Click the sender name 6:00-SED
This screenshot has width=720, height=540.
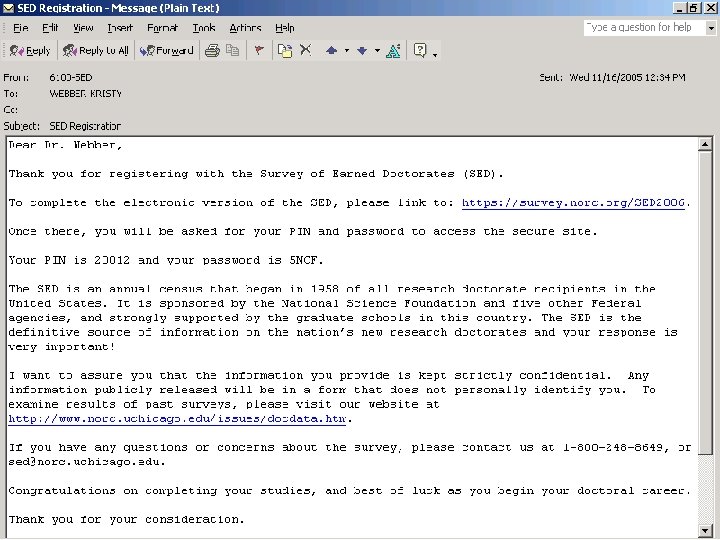[x=71, y=78]
